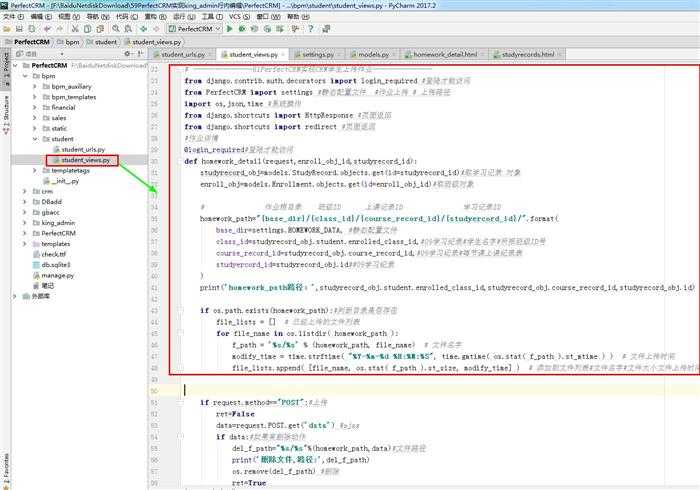Image resolution: width=700 pixels, height=490 pixels.
Task: Navigate Back with the green arrow icon
Action: 143,29
